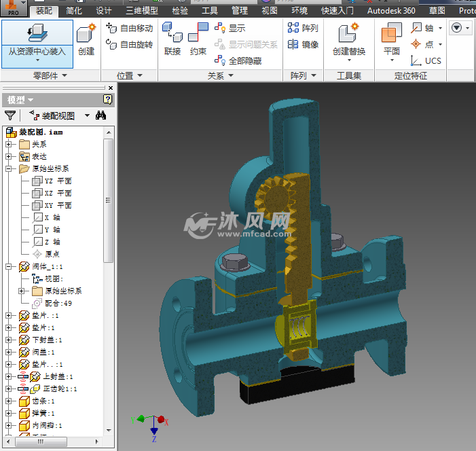Image resolution: width=476 pixels, height=451 pixels.
Task: Click the filter funnel icon in model browser
Action: pos(10,116)
